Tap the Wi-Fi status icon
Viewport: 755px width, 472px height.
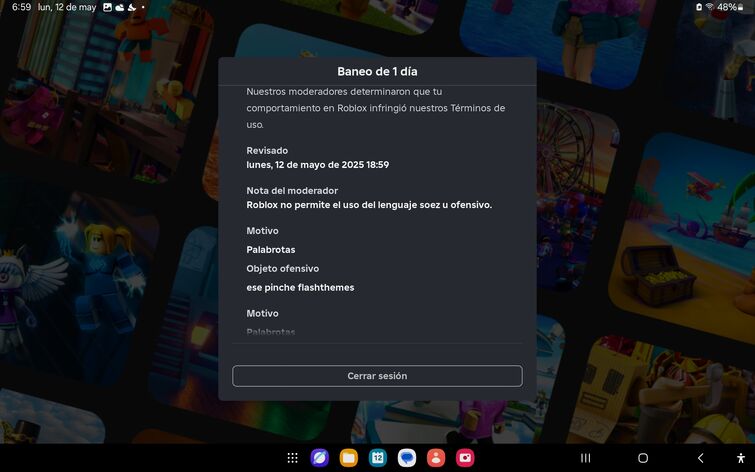tap(710, 7)
